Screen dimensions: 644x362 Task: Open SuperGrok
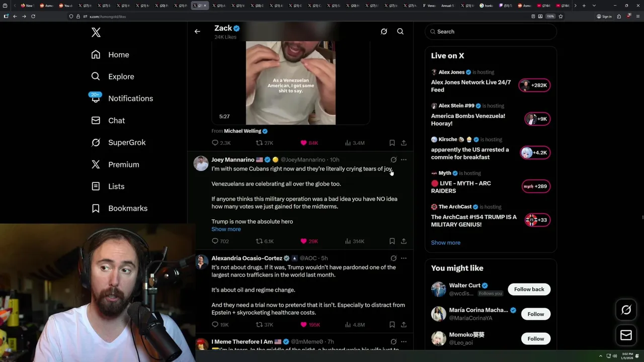pyautogui.click(x=118, y=142)
